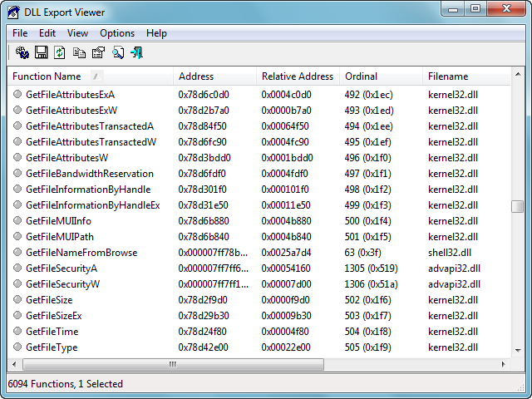532x399 pixels.
Task: Sort by the Filename column header
Action: 466,76
